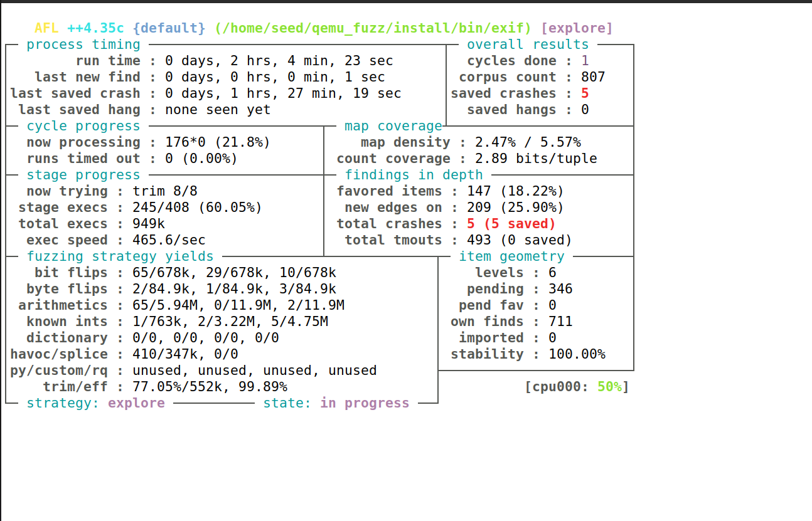The height and width of the screenshot is (521, 812).
Task: Click the last saved crash time value
Action: (283, 93)
